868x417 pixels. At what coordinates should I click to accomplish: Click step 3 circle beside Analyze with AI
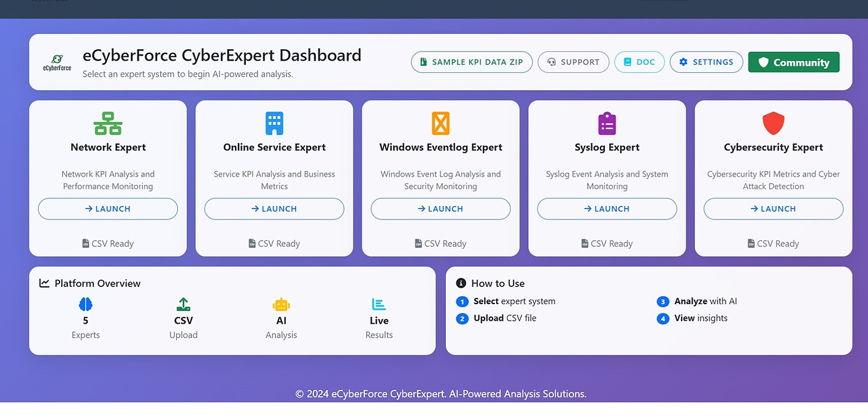pos(663,302)
